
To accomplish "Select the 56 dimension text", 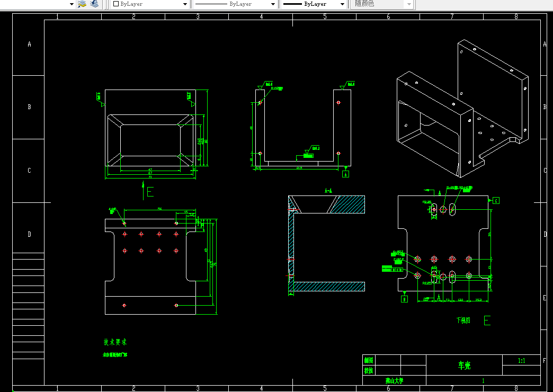I will (159, 209).
